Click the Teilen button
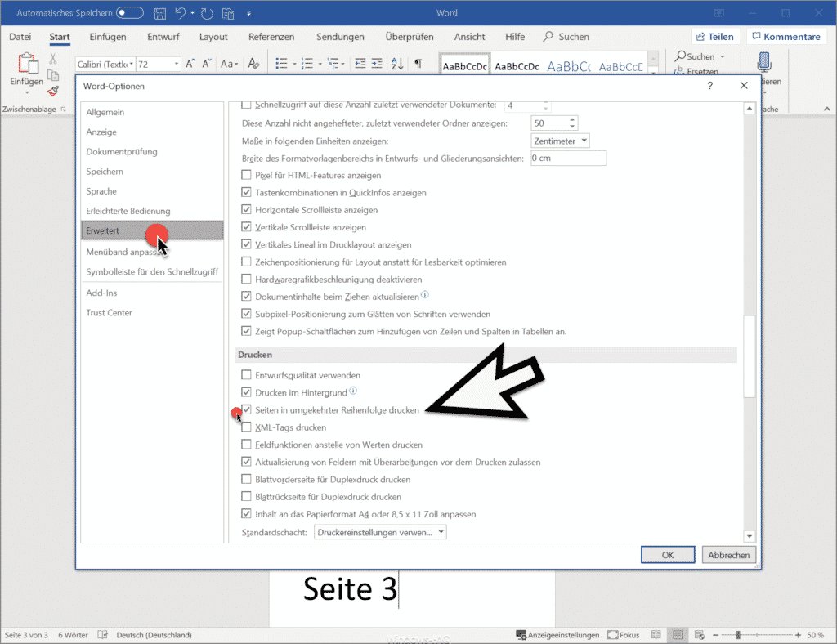This screenshot has width=837, height=644. click(x=715, y=36)
